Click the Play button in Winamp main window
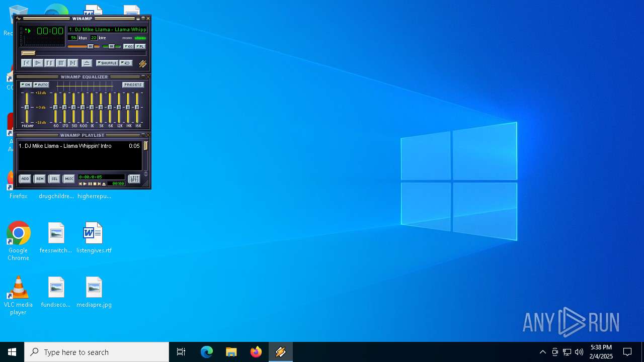Viewport: 644px width, 362px height. click(38, 63)
